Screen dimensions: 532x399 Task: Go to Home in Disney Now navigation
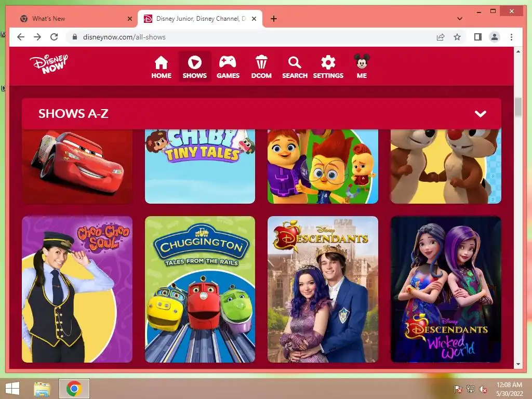[x=161, y=67]
